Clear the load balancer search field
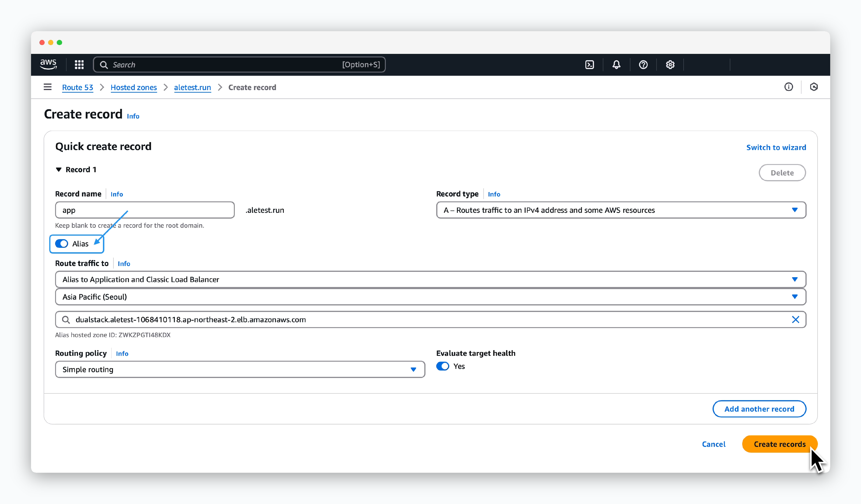Image resolution: width=861 pixels, height=504 pixels. tap(795, 319)
